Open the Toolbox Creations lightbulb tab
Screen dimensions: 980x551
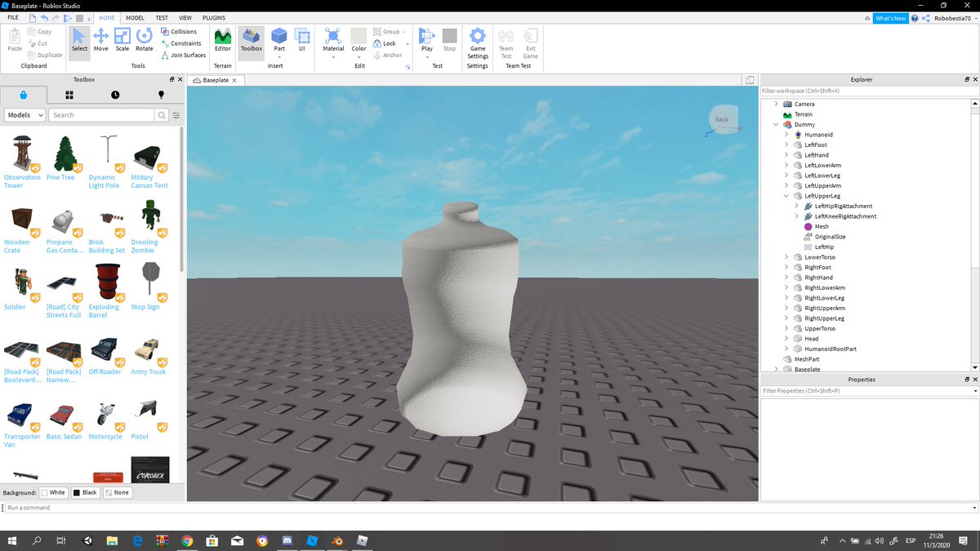click(161, 95)
